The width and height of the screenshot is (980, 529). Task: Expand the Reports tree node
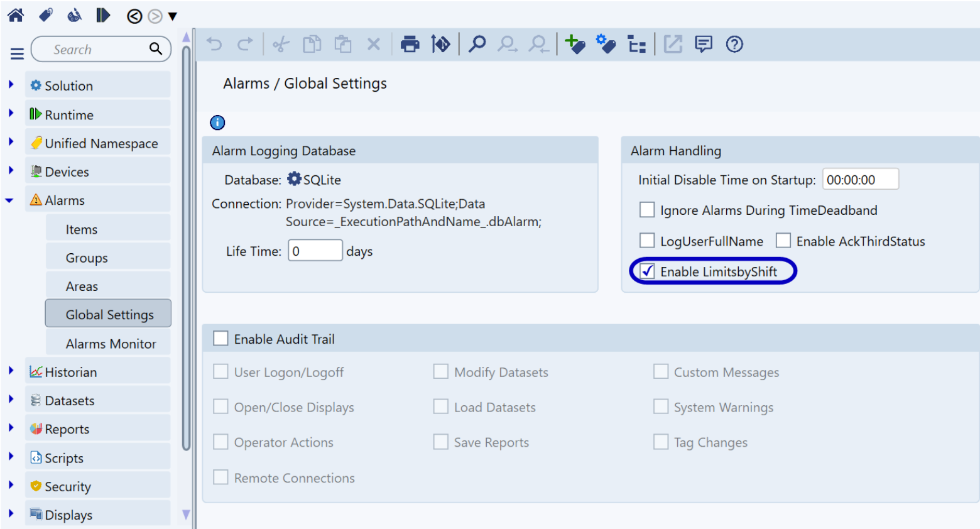(11, 428)
